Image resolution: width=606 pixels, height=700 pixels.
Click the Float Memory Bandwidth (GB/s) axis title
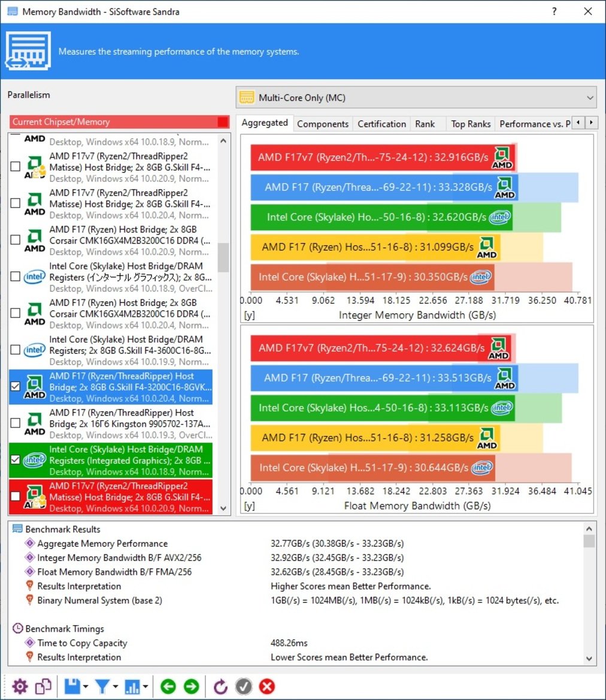417,506
